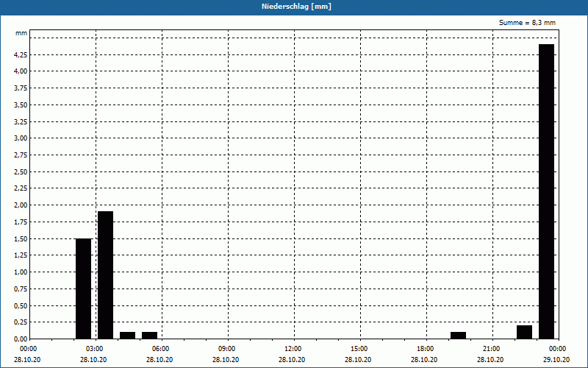Select the 28.10.20 date under 12:00

pos(292,360)
